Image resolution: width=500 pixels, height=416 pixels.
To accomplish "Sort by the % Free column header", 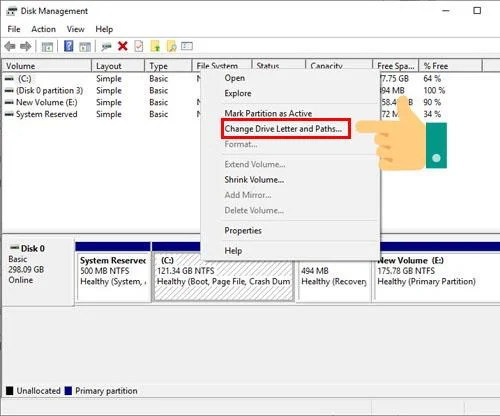I will click(x=450, y=66).
